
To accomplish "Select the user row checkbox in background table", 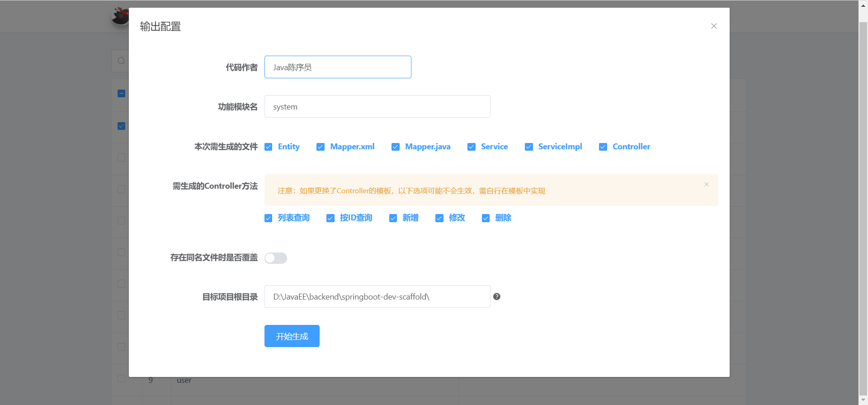I will [x=121, y=378].
